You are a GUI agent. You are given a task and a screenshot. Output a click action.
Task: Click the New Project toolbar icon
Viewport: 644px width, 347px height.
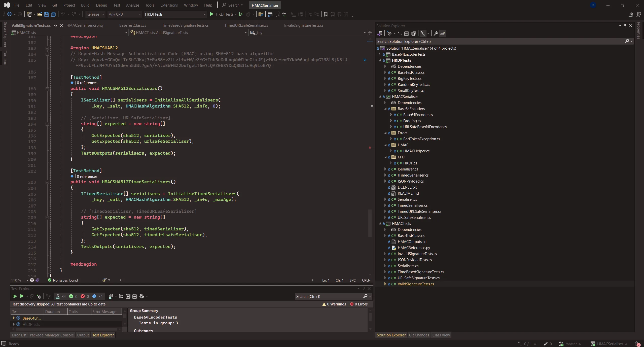29,14
